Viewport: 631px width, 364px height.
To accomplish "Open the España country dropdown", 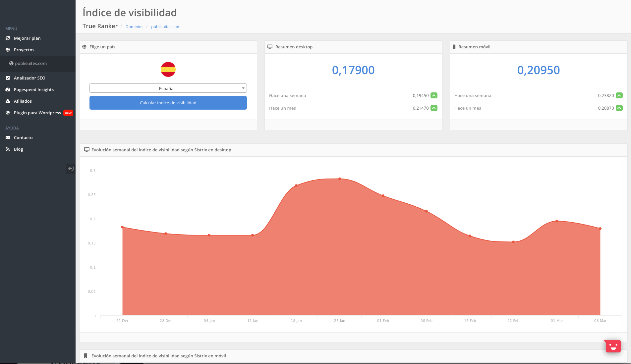I will 168,88.
